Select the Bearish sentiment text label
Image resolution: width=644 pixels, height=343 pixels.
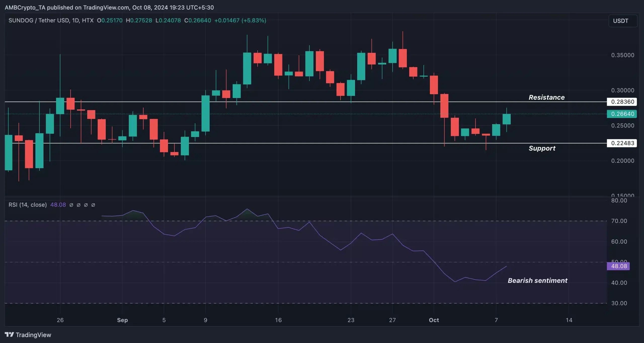(537, 281)
